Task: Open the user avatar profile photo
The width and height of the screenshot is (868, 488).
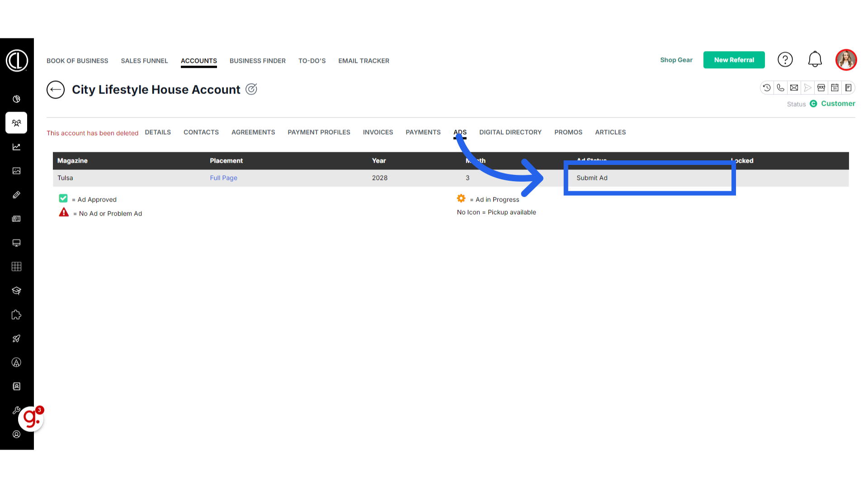Action: (846, 60)
